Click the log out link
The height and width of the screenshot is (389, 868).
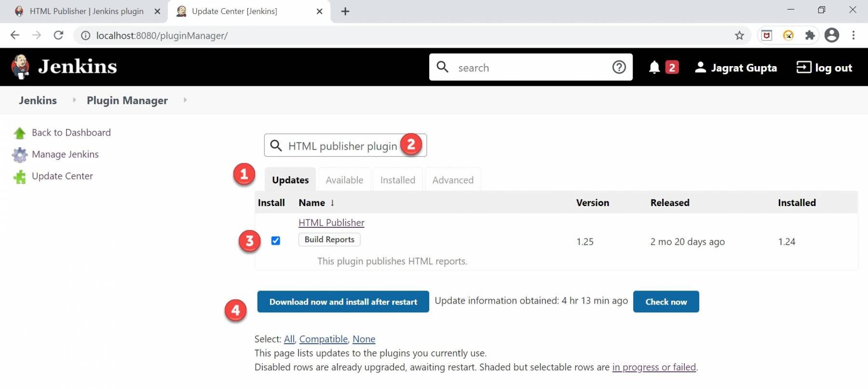833,68
